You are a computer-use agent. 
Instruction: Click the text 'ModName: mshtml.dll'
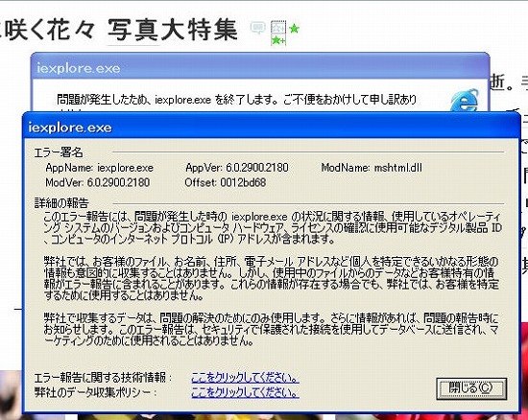point(372,168)
